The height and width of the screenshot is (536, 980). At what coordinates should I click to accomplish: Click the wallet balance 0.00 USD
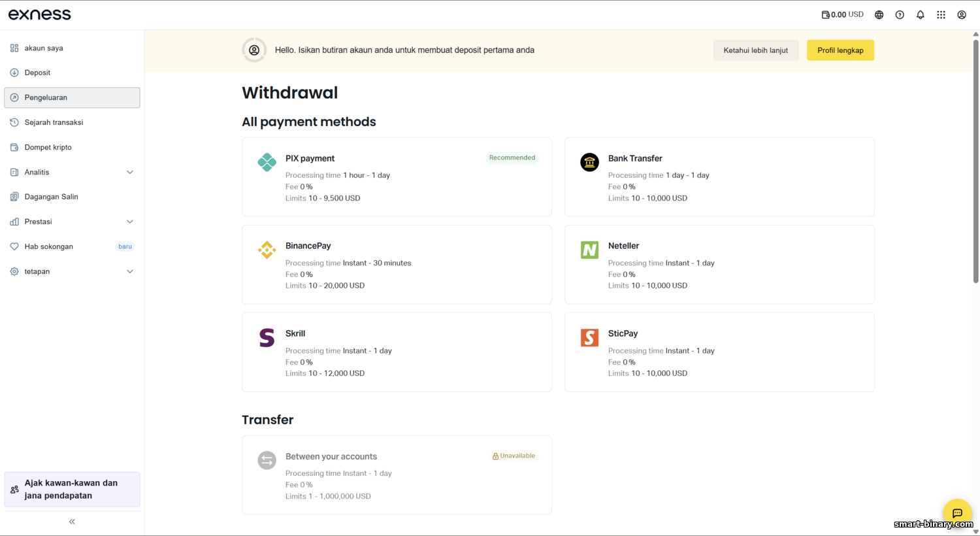[x=843, y=14]
